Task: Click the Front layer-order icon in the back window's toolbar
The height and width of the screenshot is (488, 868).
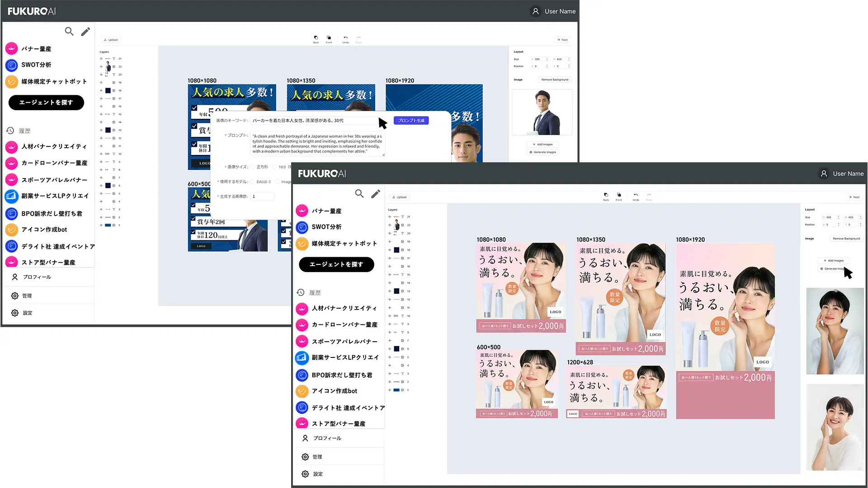Action: [329, 38]
